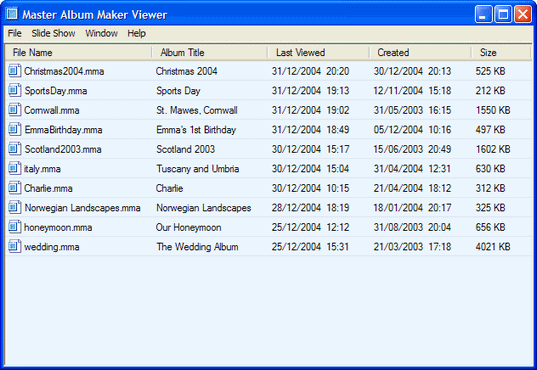This screenshot has height=370, width=537.
Task: Open the Slide Show menu
Action: 53,33
